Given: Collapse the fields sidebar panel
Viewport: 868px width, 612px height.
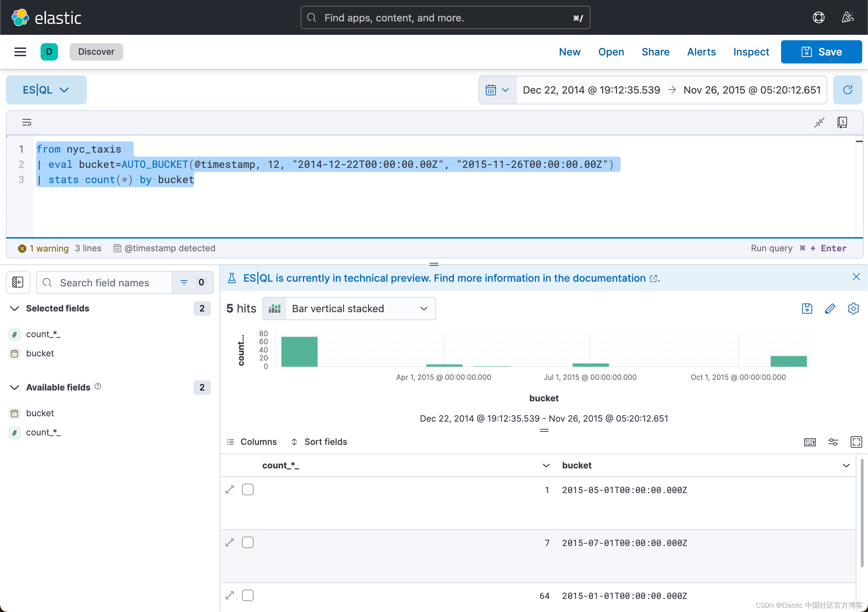Looking at the screenshot, I should (18, 282).
